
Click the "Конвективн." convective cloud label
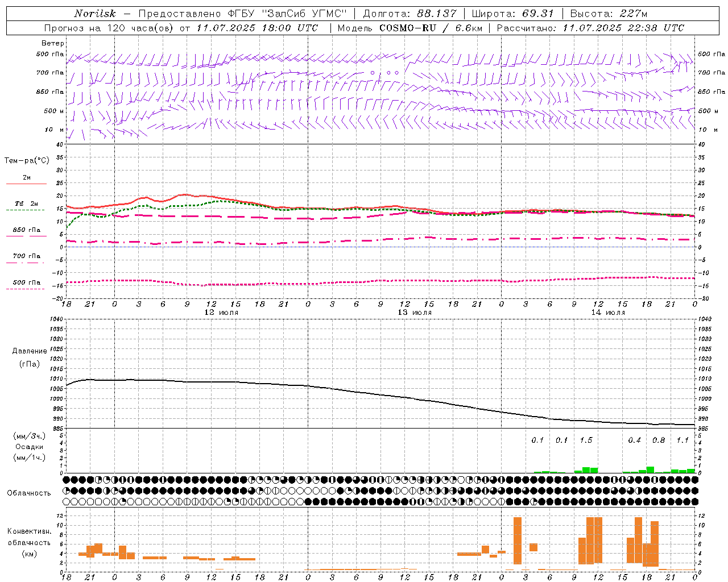pos(29,531)
